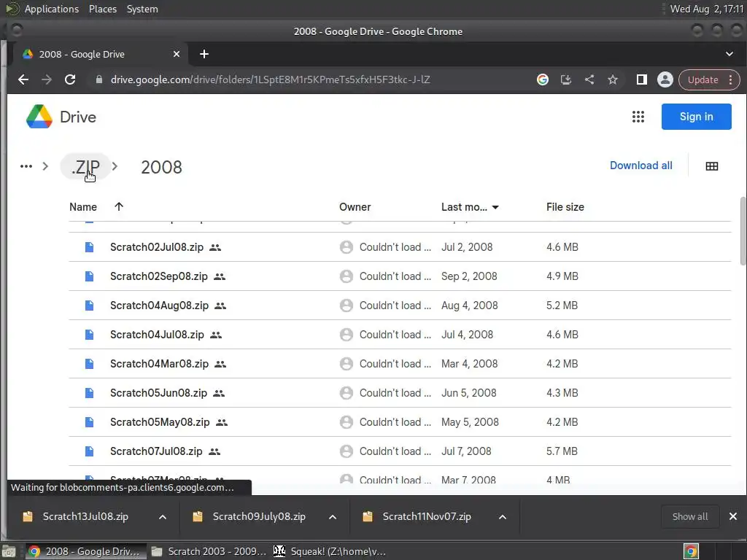Switch to grid layout view
Screen dimensions: 747x560
point(712,166)
